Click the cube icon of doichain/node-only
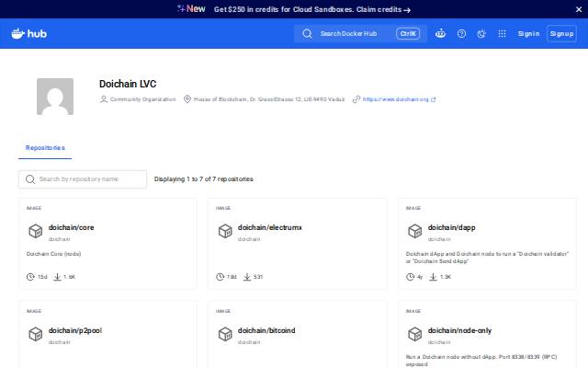This screenshot has width=588, height=368. tap(415, 334)
